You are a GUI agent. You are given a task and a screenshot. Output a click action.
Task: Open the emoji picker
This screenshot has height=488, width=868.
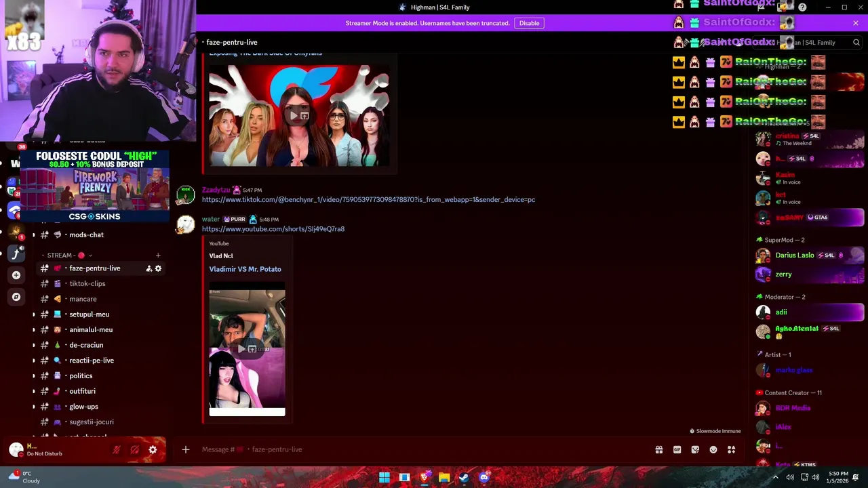(713, 449)
